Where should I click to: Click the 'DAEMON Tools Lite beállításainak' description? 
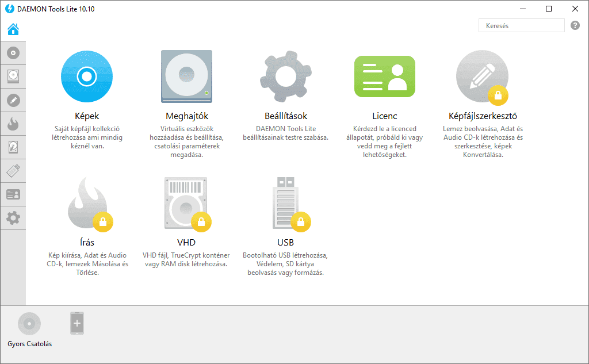[286, 133]
